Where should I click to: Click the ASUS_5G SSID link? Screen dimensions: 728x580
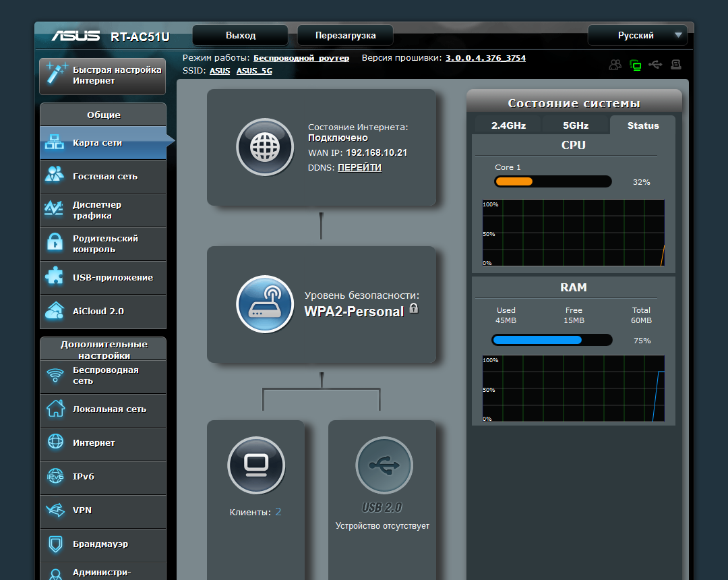[x=254, y=71]
